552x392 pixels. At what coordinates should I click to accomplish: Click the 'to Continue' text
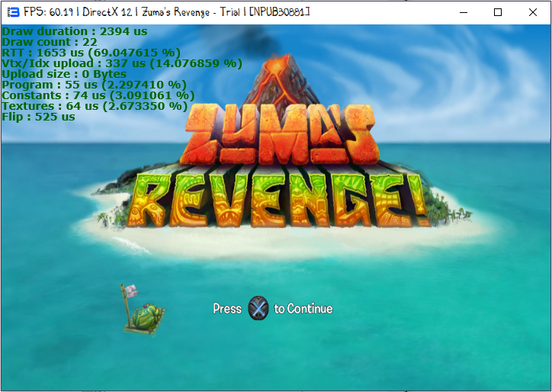click(x=303, y=309)
